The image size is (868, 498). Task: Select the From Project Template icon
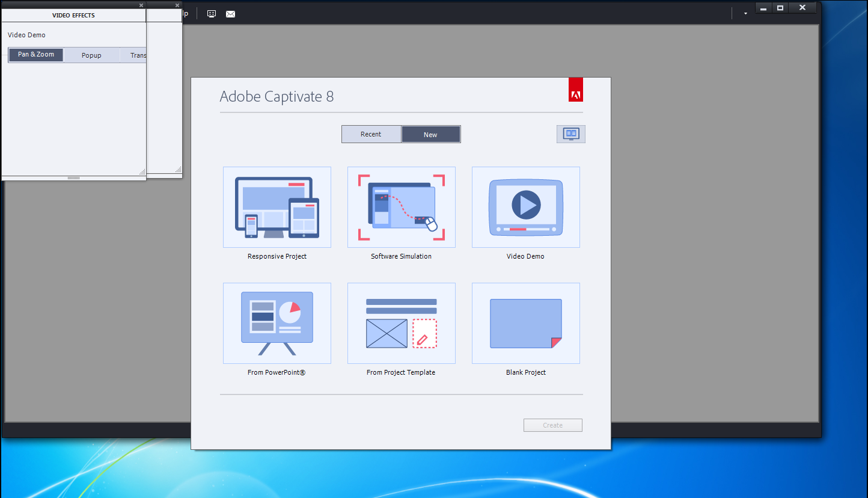tap(401, 323)
